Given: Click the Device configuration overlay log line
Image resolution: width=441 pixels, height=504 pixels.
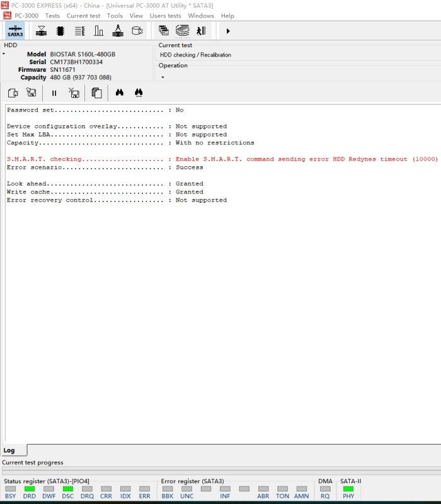Looking at the screenshot, I should (x=117, y=127).
